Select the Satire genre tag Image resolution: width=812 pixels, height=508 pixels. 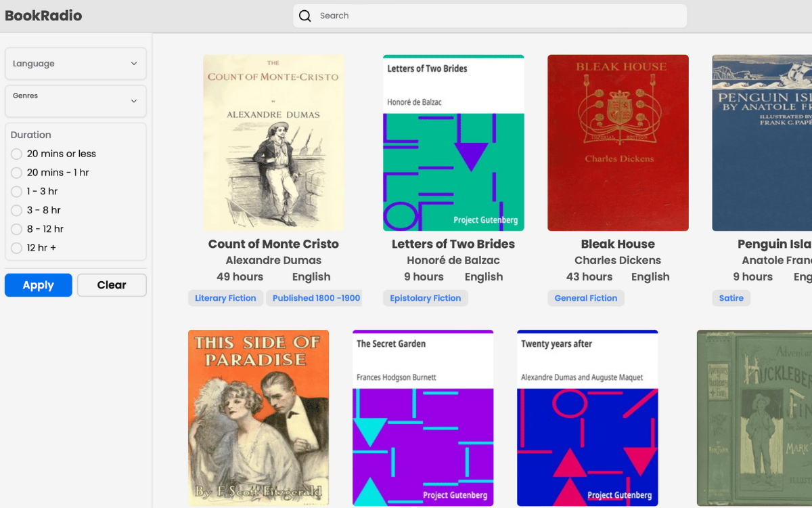click(x=731, y=298)
